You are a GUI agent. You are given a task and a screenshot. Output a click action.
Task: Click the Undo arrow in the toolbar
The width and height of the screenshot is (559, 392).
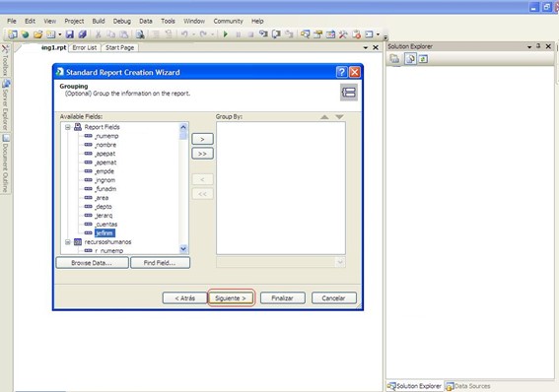tap(184, 34)
